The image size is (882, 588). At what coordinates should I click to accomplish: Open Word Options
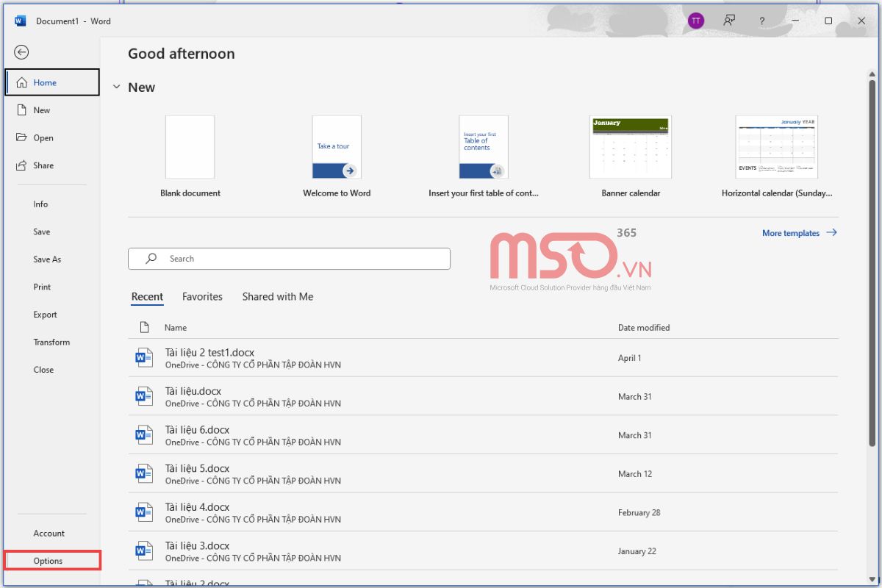[x=52, y=561]
